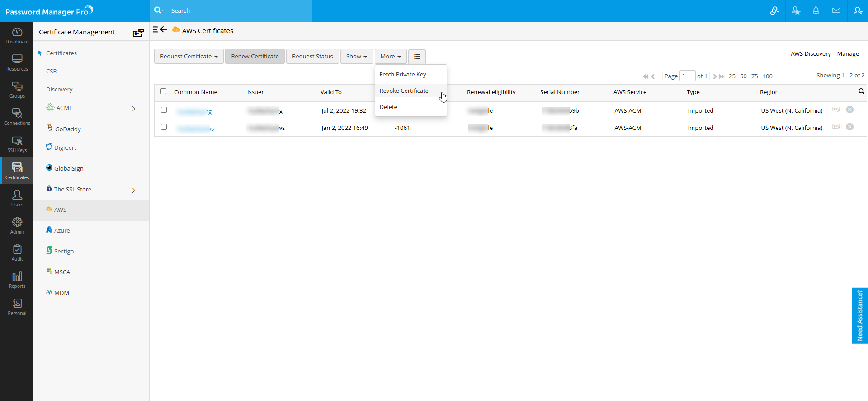Go to Resources in the sidebar

pos(17,62)
